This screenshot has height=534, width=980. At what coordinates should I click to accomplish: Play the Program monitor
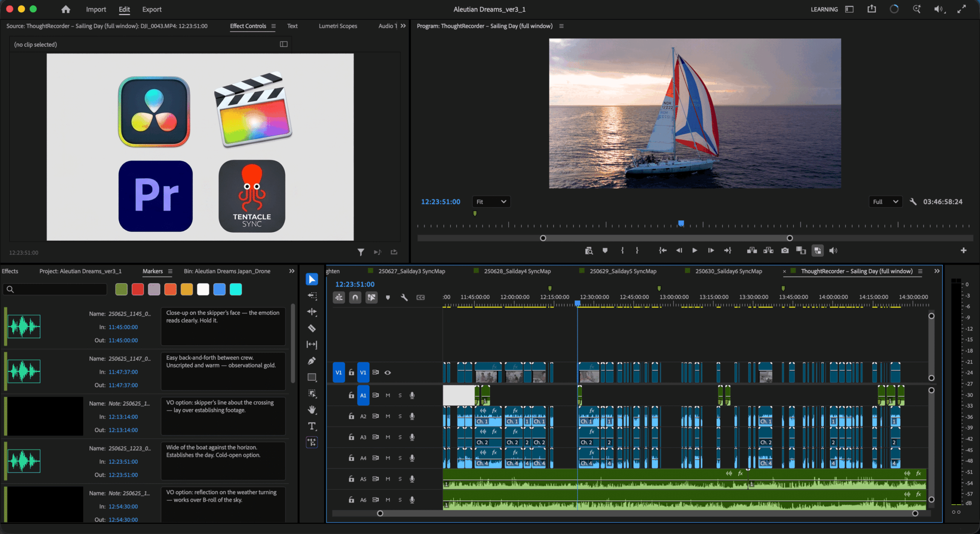695,251
